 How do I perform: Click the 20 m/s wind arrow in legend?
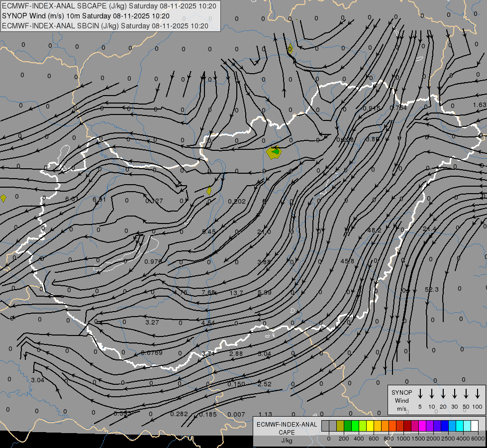[x=443, y=393]
